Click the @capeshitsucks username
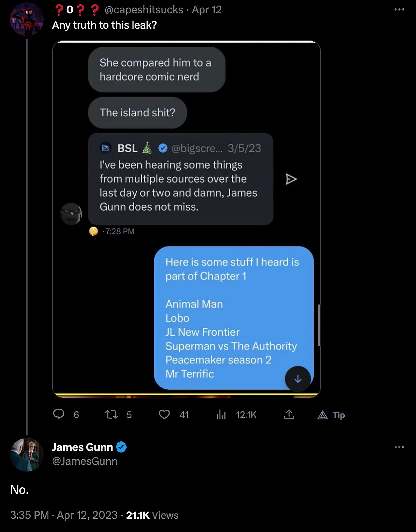The width and height of the screenshot is (416, 532). click(x=144, y=10)
